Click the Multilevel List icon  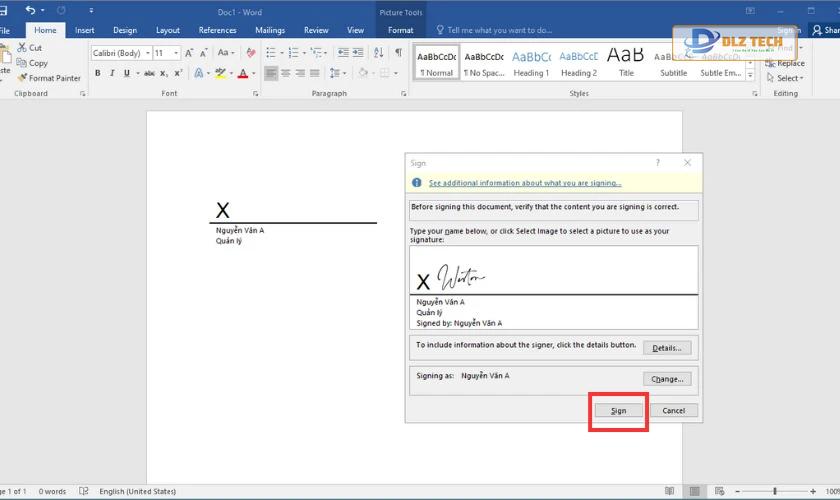click(x=316, y=53)
